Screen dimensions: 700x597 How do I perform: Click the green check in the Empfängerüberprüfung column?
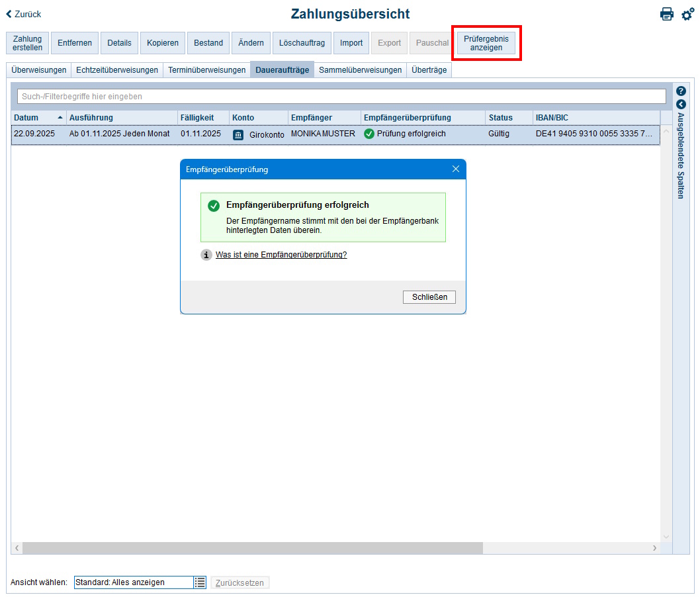click(x=369, y=134)
